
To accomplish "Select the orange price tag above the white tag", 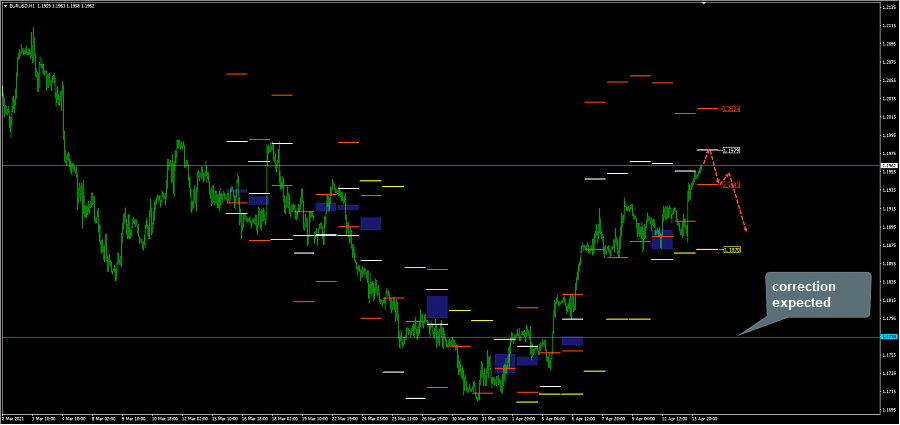I will 731,108.
